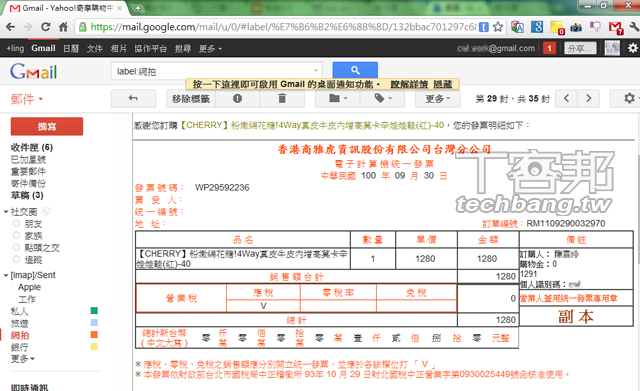Open 草稿 (3) drafts
The image size is (640, 391).
(x=27, y=195)
